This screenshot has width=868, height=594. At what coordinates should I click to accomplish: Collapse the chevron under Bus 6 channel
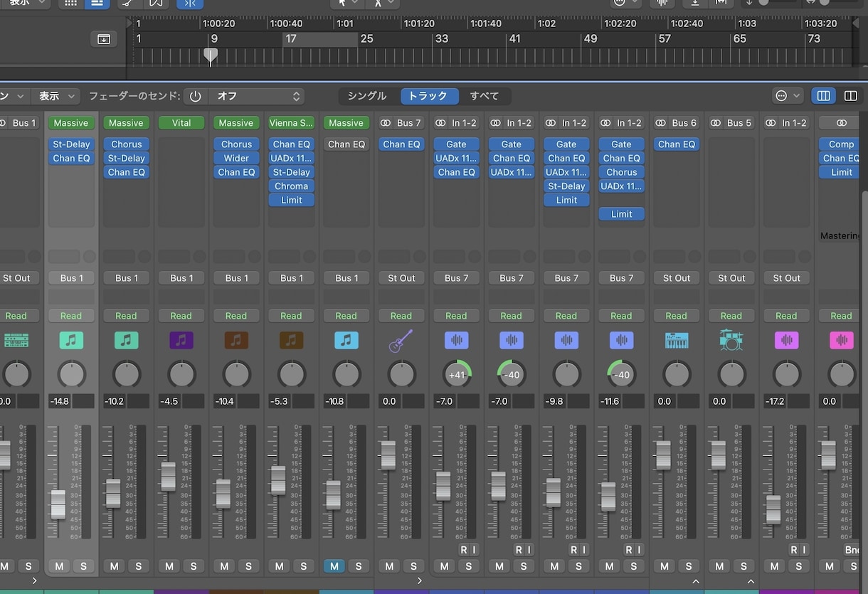pos(695,581)
